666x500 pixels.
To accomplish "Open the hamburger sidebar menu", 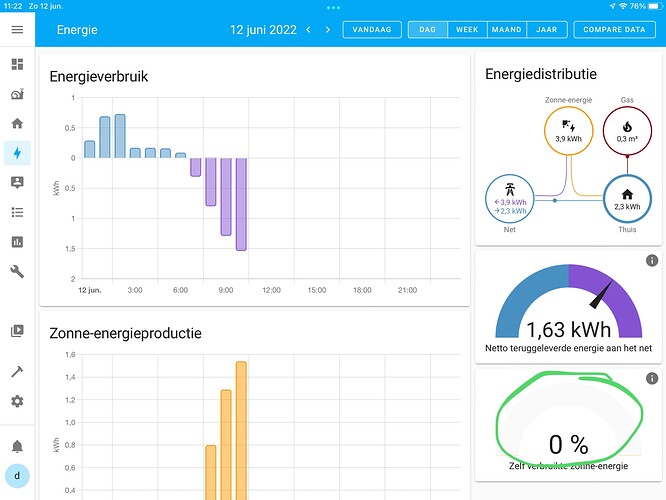I will (x=17, y=30).
